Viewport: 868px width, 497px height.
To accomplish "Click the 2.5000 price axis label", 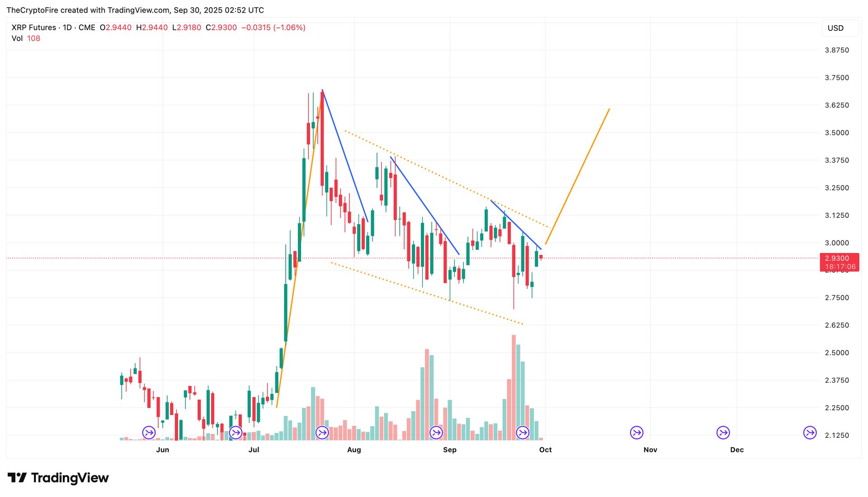I will pyautogui.click(x=837, y=352).
